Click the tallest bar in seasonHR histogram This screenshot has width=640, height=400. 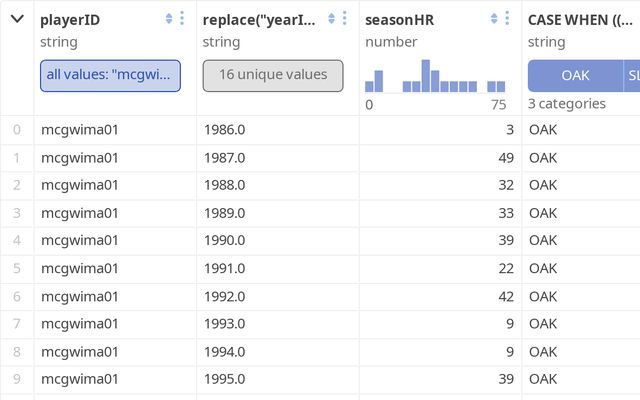click(426, 76)
